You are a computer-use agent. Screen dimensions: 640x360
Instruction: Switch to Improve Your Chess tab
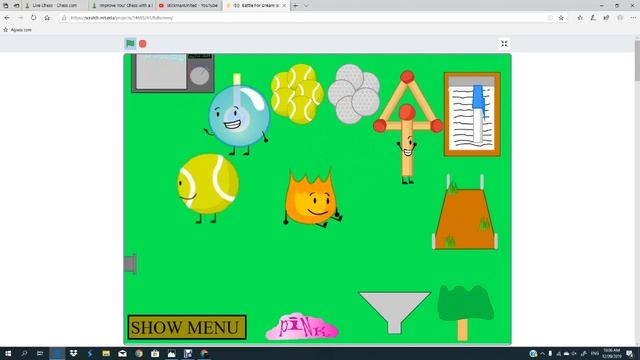point(122,6)
